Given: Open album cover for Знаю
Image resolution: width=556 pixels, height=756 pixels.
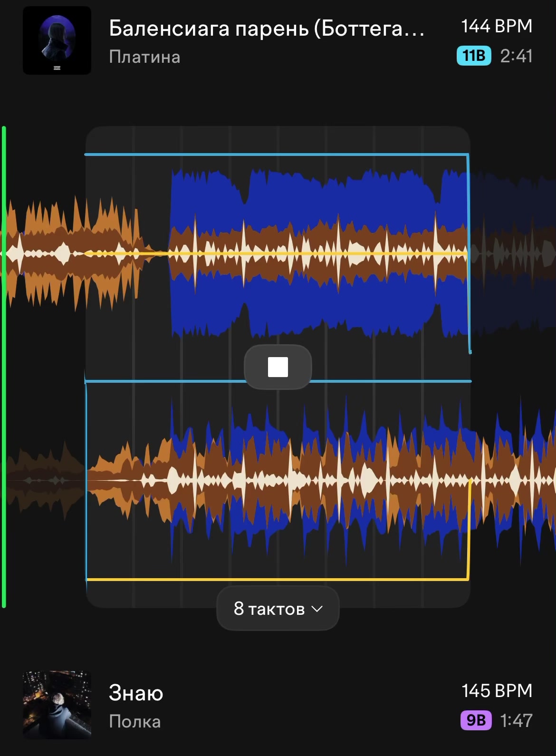Looking at the screenshot, I should 57,705.
